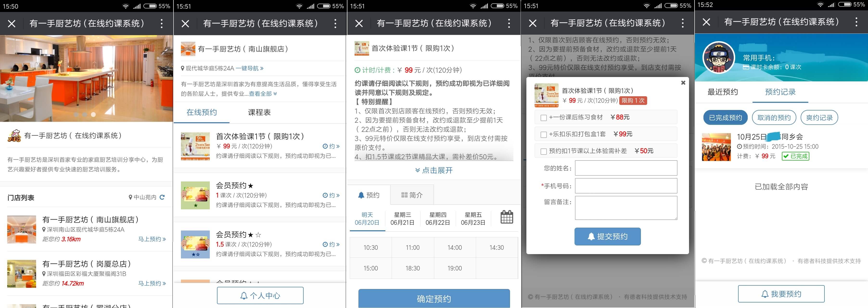
Task: Select date 星期五 06月23日
Action: click(x=473, y=219)
